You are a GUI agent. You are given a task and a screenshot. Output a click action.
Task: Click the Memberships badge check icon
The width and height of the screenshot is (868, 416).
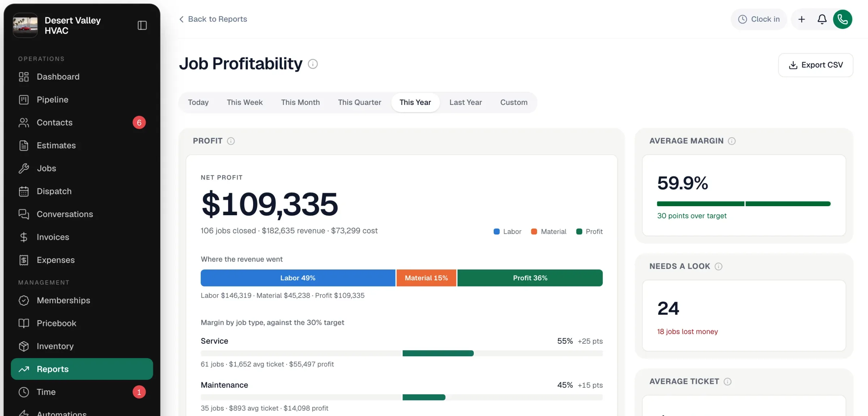(x=24, y=300)
